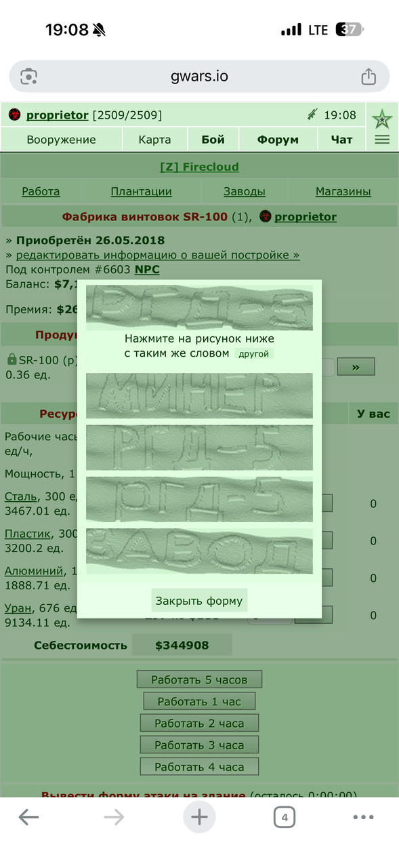Click 'Работать 1 час' button
This screenshot has height=868, width=399.
pos(199,701)
